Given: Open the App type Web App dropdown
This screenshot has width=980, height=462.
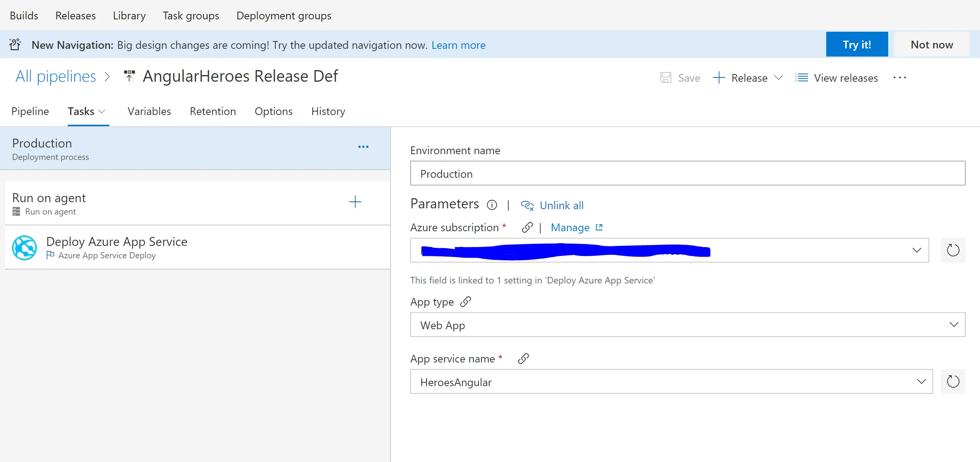Looking at the screenshot, I should click(x=954, y=325).
